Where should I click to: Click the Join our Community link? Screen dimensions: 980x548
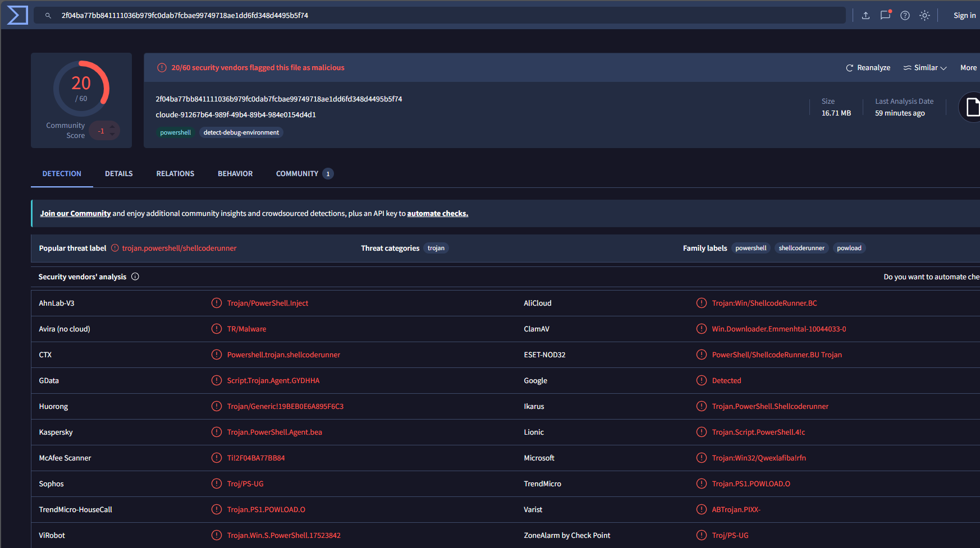75,214
